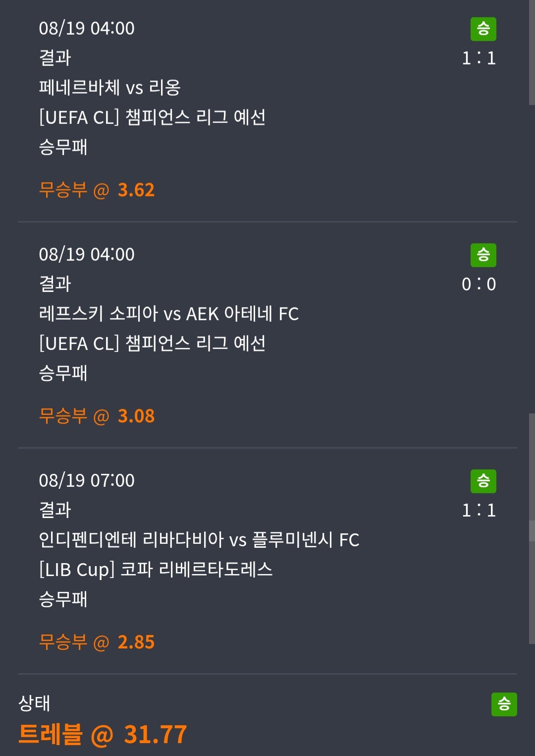Click the green 승 badge for 인디펜디엔테 match
The image size is (535, 756).
click(x=483, y=481)
